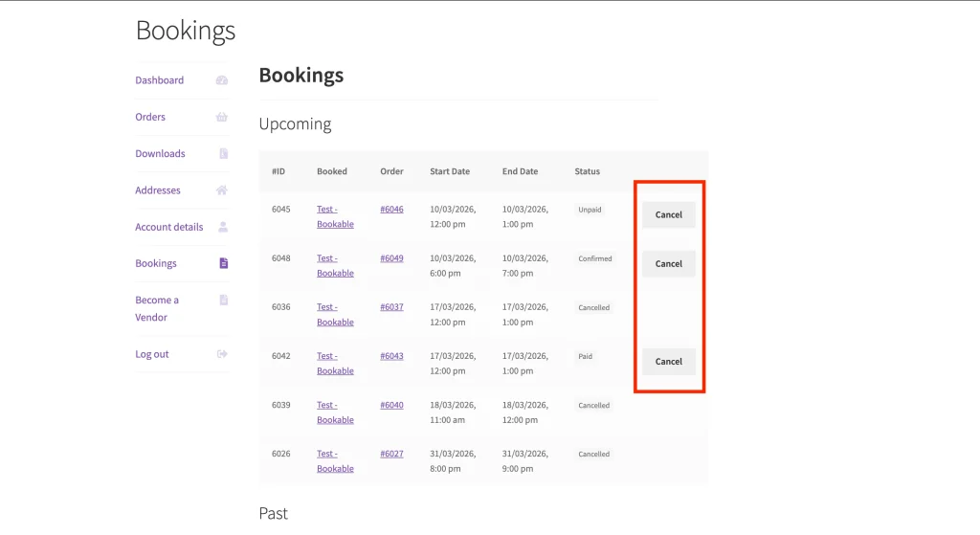
Task: Click booking ID 6042
Action: coord(280,356)
